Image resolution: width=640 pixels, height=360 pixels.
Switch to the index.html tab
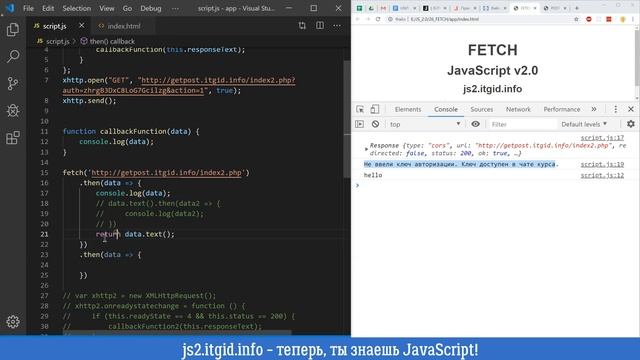pos(124,26)
